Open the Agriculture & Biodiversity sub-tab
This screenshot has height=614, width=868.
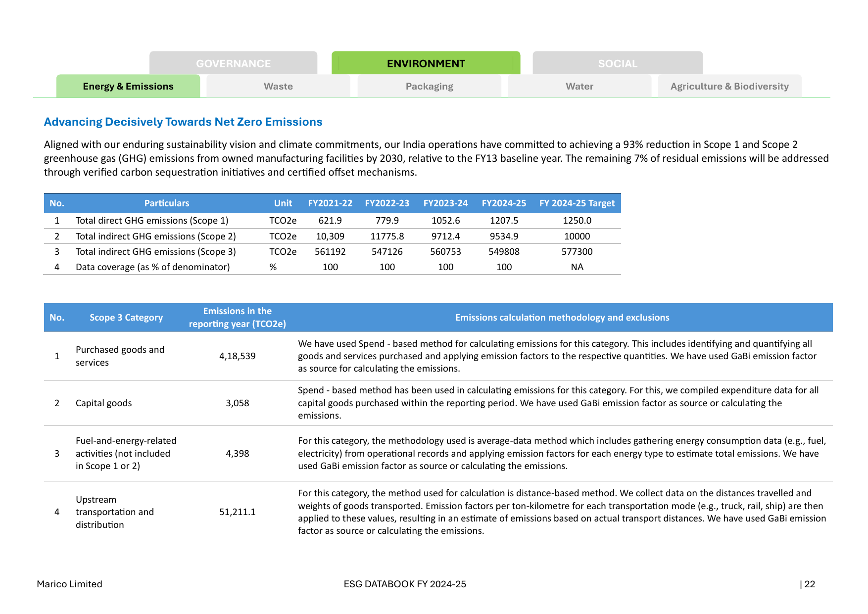pos(729,86)
